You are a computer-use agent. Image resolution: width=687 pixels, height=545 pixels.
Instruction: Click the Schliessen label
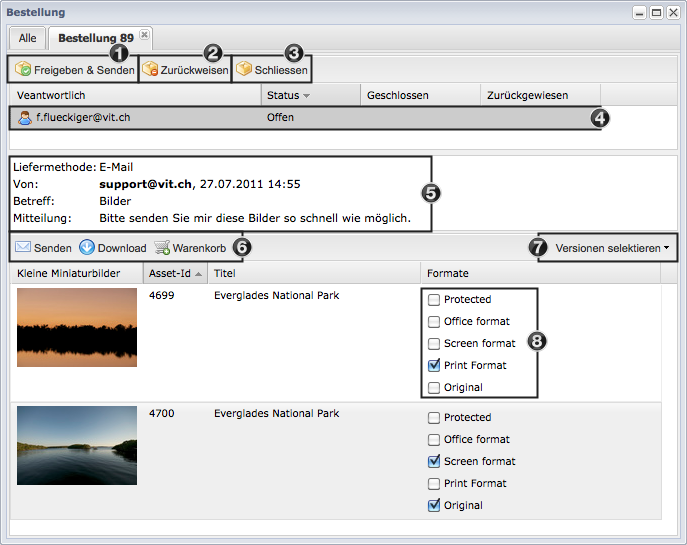281,70
